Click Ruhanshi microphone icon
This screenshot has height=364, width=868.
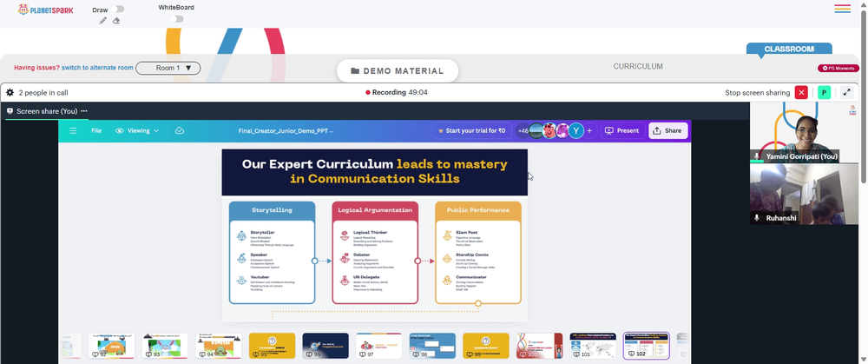[757, 218]
